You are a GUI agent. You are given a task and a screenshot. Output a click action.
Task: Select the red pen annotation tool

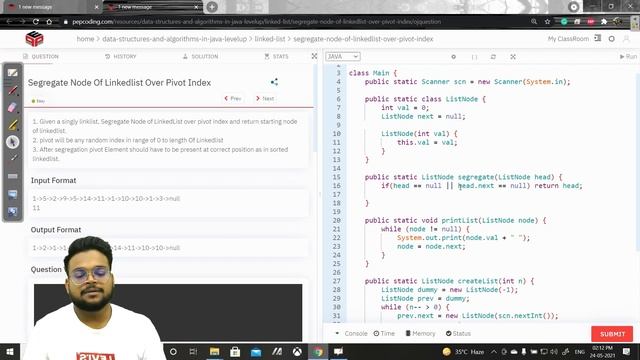click(x=13, y=90)
